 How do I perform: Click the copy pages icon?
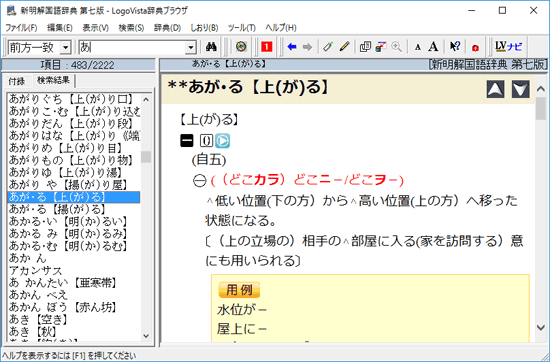point(365,47)
